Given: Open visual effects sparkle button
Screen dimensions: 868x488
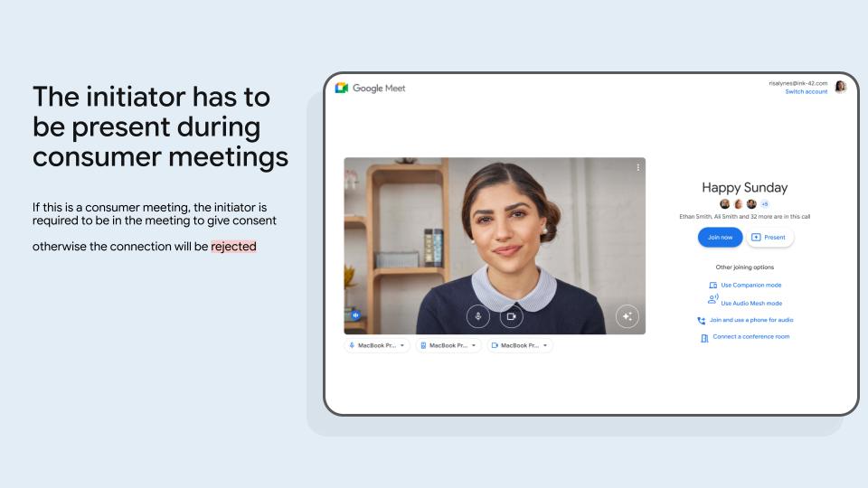Looking at the screenshot, I should click(x=627, y=316).
